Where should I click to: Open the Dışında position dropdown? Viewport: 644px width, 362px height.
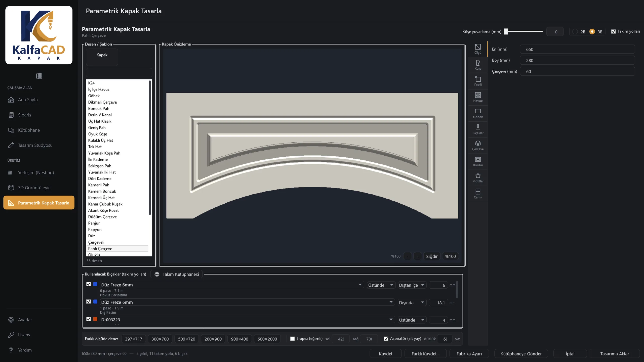412,302
